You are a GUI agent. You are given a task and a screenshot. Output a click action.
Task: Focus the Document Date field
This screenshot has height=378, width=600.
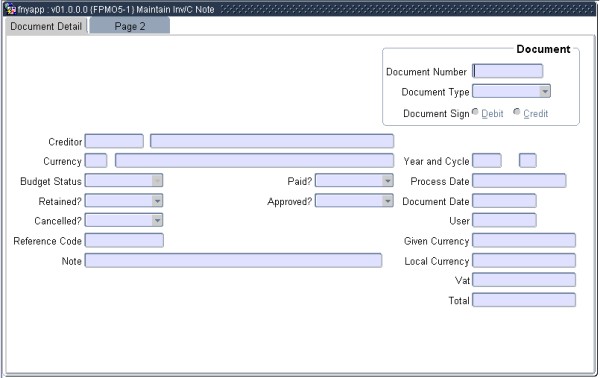(x=504, y=200)
